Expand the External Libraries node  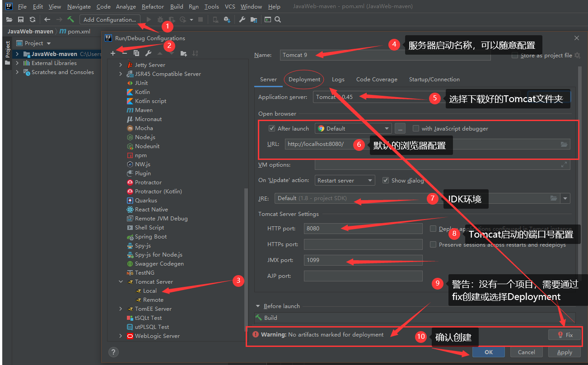pos(17,63)
